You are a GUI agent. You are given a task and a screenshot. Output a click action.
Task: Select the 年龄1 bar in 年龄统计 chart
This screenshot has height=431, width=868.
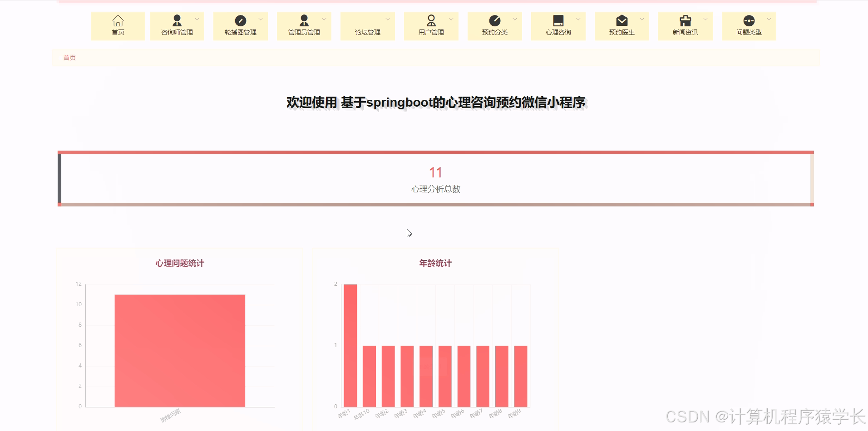coord(350,345)
